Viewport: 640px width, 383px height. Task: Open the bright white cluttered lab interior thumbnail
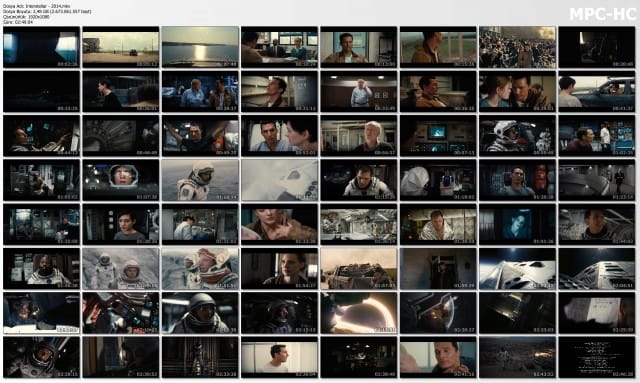point(358,225)
